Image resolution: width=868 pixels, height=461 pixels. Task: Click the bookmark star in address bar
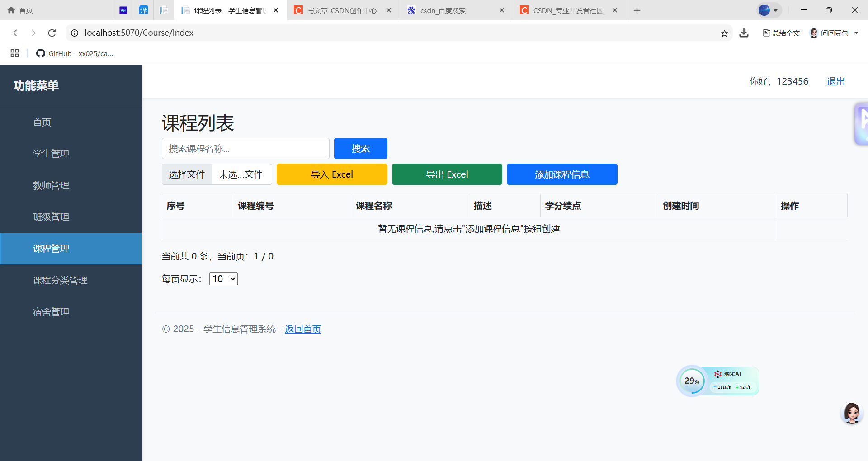click(724, 33)
